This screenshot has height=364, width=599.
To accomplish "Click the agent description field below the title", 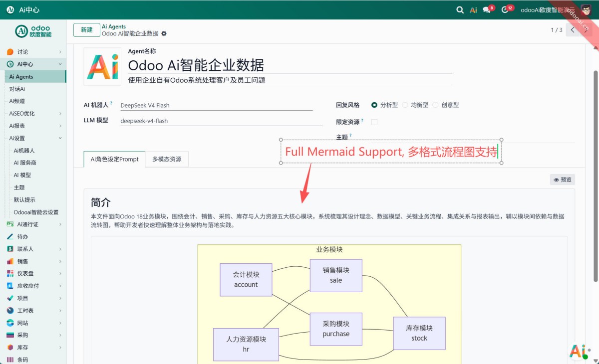I will pos(290,80).
